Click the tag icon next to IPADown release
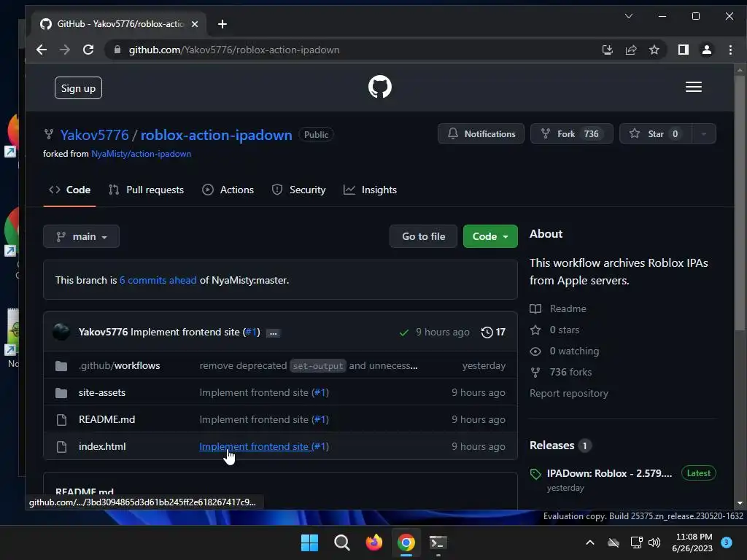 click(535, 474)
